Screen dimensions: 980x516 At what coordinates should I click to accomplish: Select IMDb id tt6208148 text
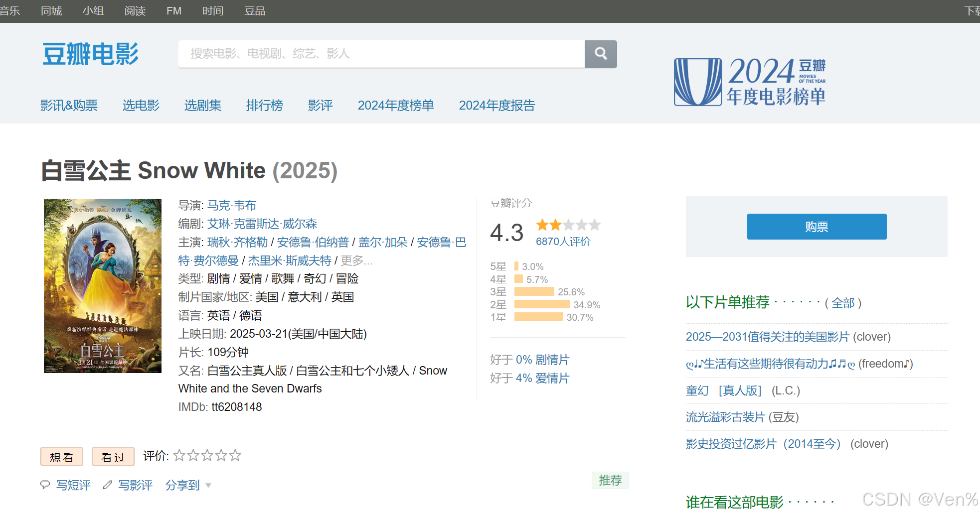[237, 407]
